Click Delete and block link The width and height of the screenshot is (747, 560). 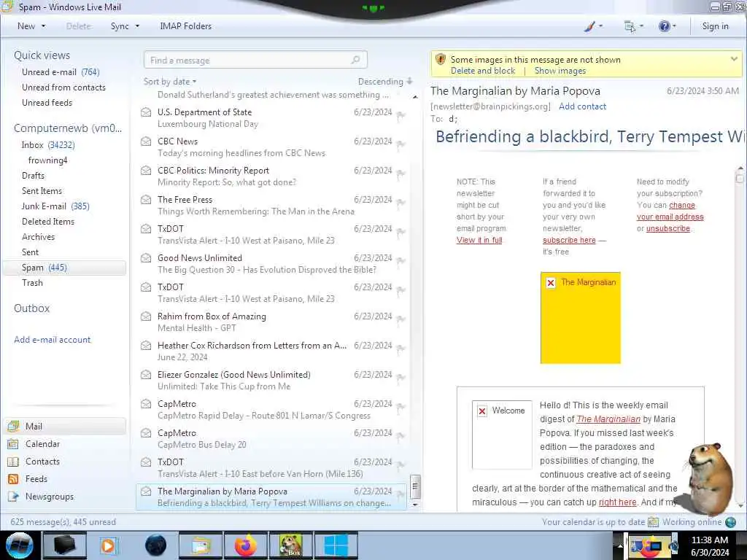coord(483,71)
